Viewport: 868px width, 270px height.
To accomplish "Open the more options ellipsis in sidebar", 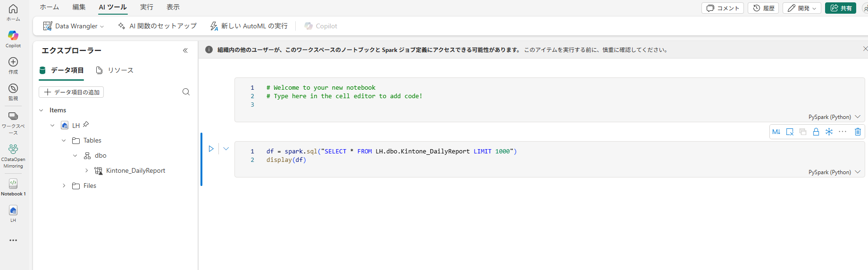I will tap(13, 240).
